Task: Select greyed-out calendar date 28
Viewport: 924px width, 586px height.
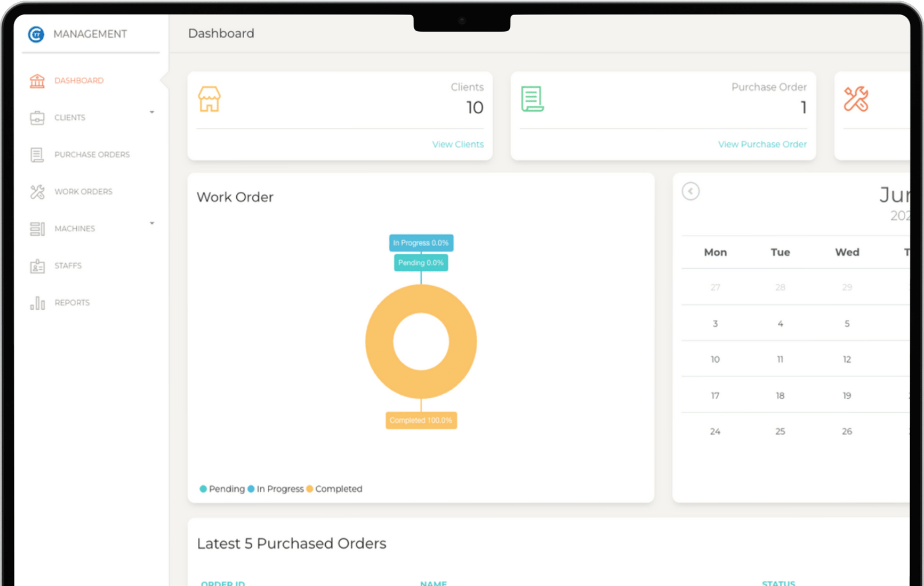Action: point(780,287)
